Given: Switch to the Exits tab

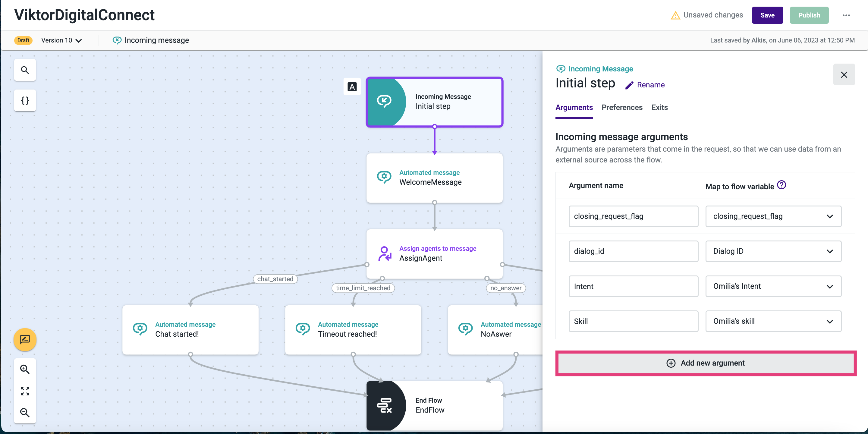Looking at the screenshot, I should pos(659,108).
